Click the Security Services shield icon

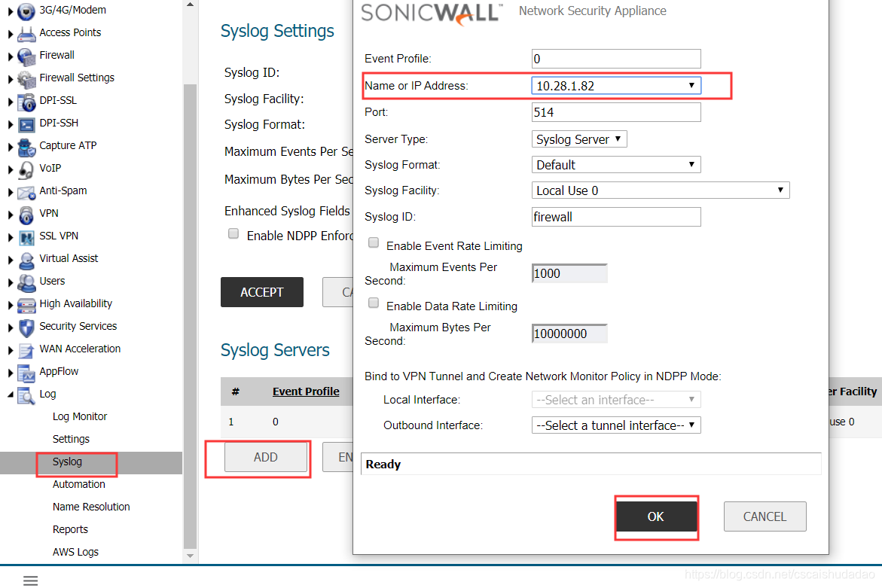tap(26, 328)
